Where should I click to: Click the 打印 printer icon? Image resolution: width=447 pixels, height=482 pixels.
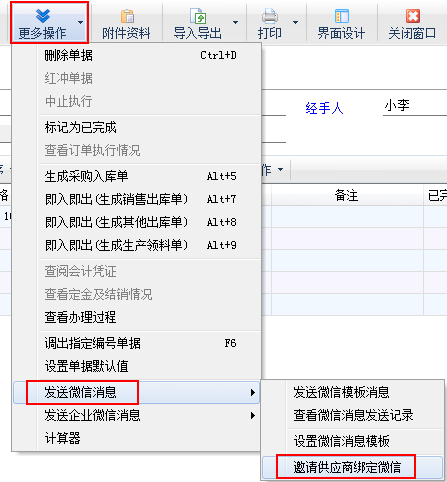coord(270,16)
